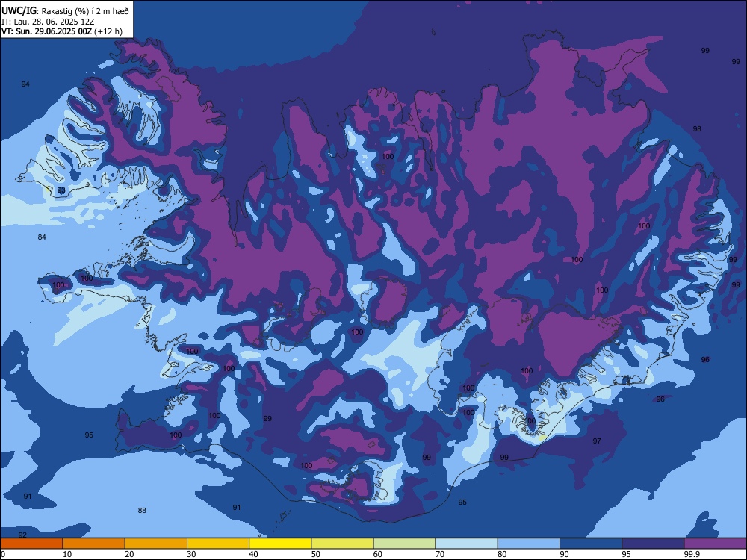Click the legend tick label '10'
This screenshot has height=560, width=747.
click(x=67, y=554)
